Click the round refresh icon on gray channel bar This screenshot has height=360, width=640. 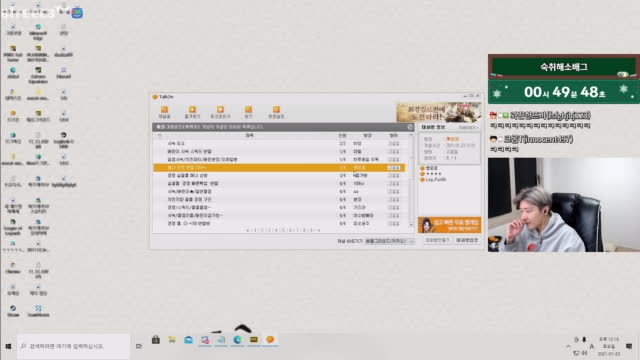click(x=410, y=127)
